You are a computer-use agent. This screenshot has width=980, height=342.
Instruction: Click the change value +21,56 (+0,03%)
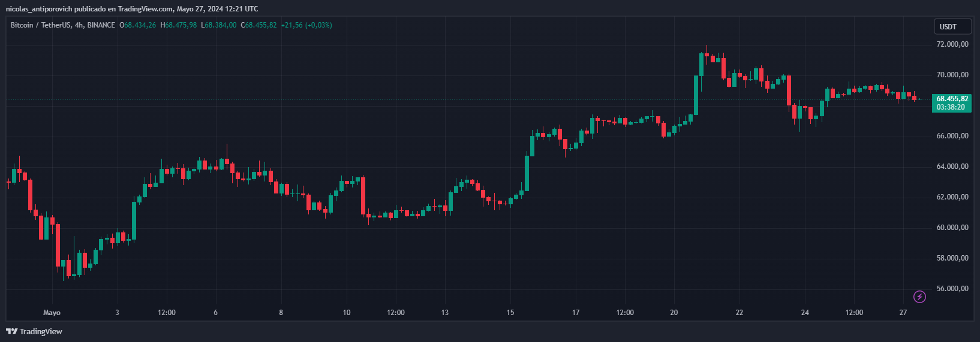point(306,25)
